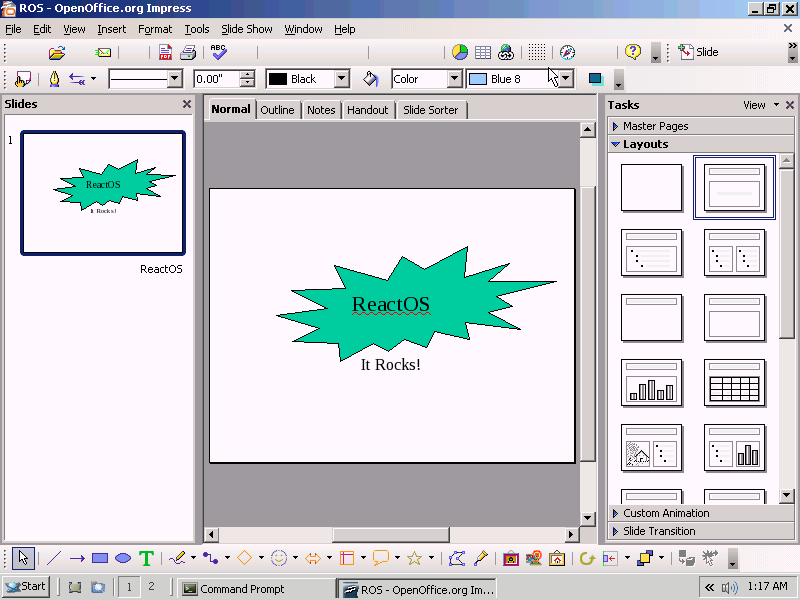
Task: Click the Export as PDF icon
Action: (166, 52)
